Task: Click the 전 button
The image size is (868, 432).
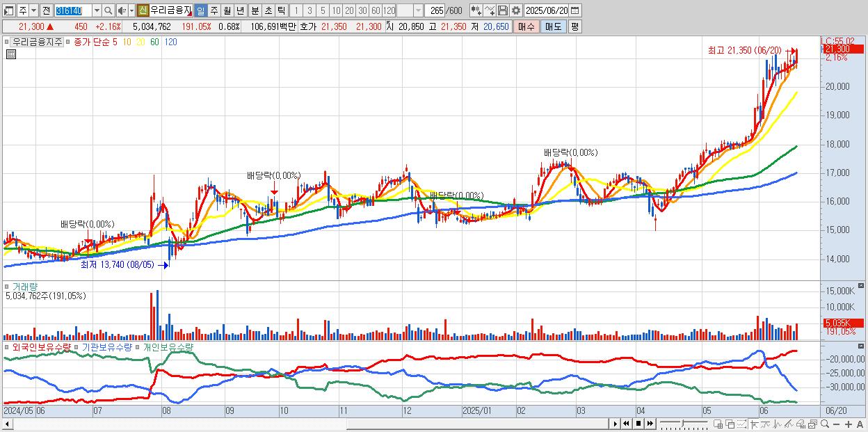Action: click(x=46, y=10)
